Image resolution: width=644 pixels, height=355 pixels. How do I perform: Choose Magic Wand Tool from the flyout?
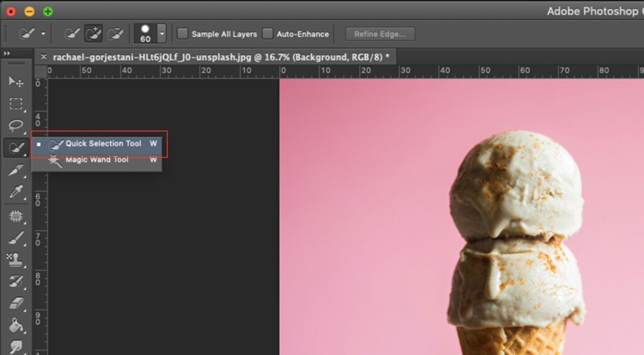point(96,160)
